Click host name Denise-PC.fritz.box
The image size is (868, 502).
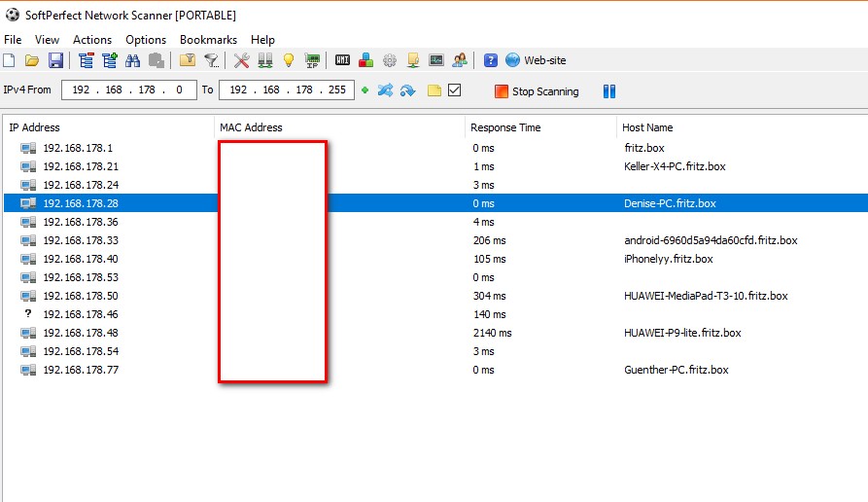[x=670, y=203]
